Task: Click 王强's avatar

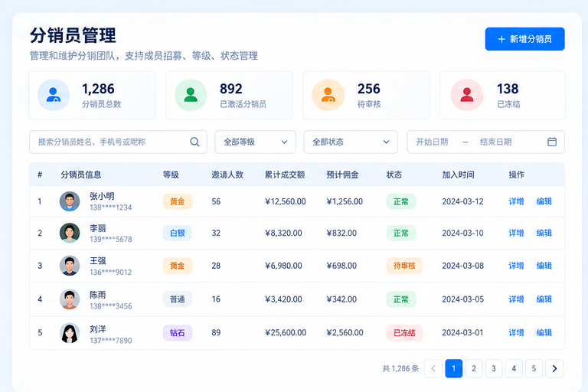Action: click(x=70, y=266)
